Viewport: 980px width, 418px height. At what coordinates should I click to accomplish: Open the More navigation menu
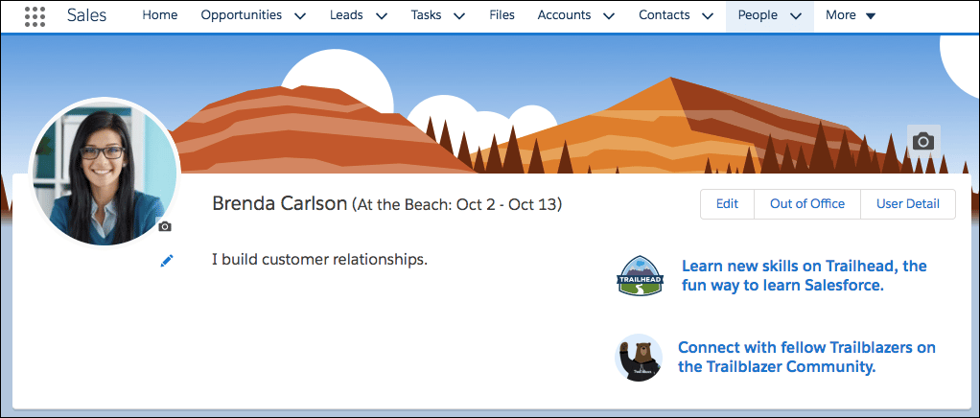tap(851, 15)
